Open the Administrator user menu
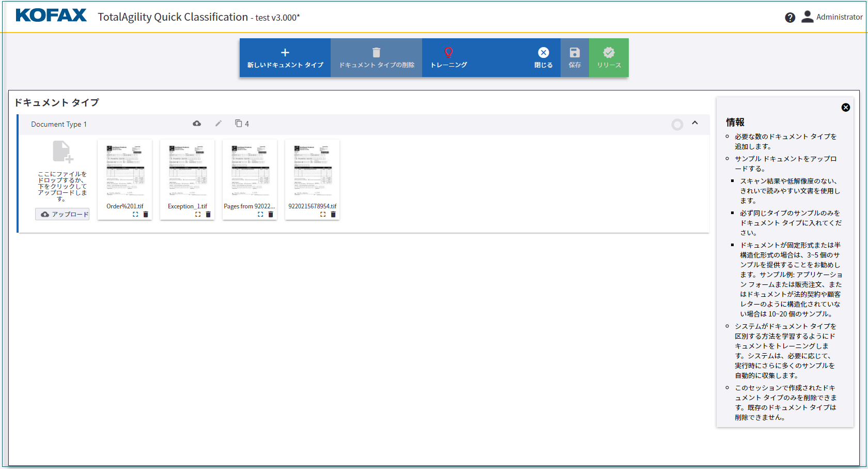 pos(832,17)
